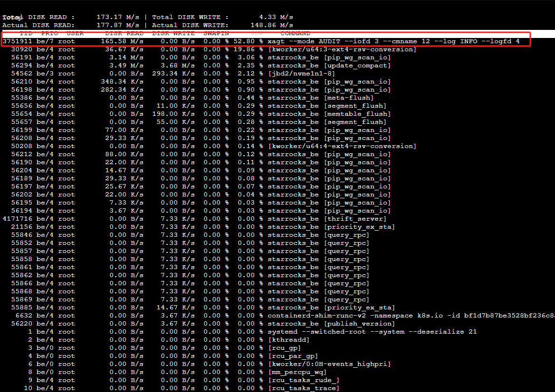Click the Total DISK READ value 173.17 M/s
This screenshot has width=555, height=392.
pos(118,18)
